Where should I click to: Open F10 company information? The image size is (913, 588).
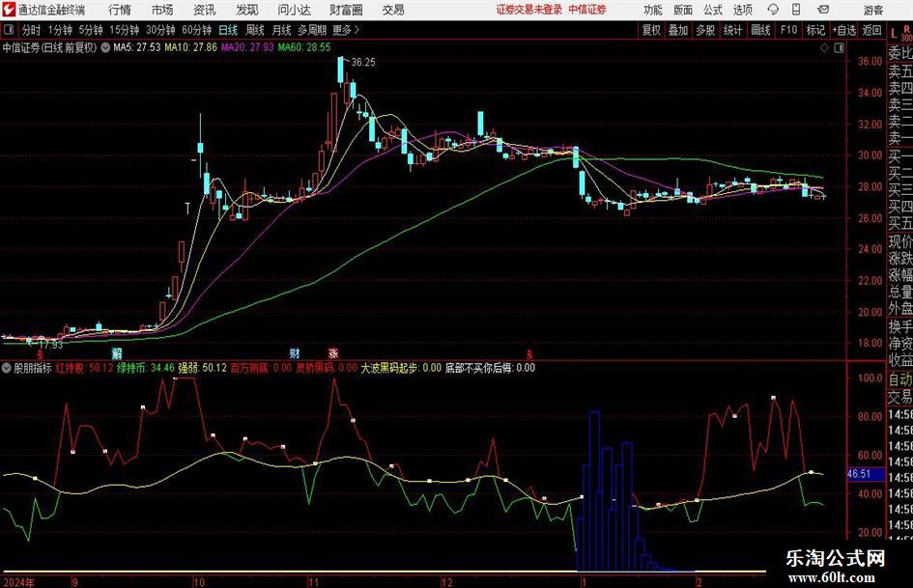pyautogui.click(x=788, y=30)
